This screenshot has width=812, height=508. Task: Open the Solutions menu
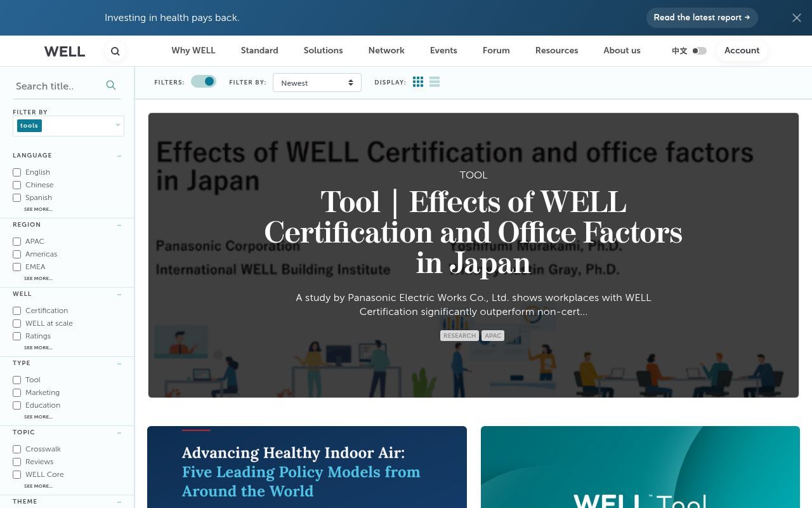coord(323,51)
